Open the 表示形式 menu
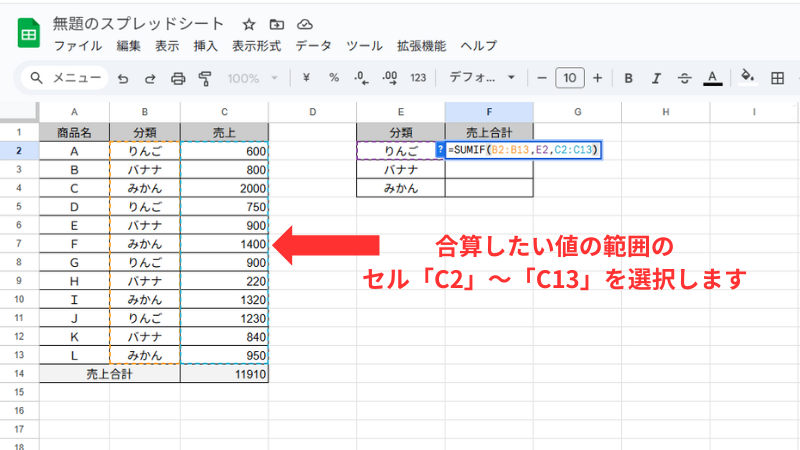This screenshot has width=800, height=450. [x=257, y=46]
